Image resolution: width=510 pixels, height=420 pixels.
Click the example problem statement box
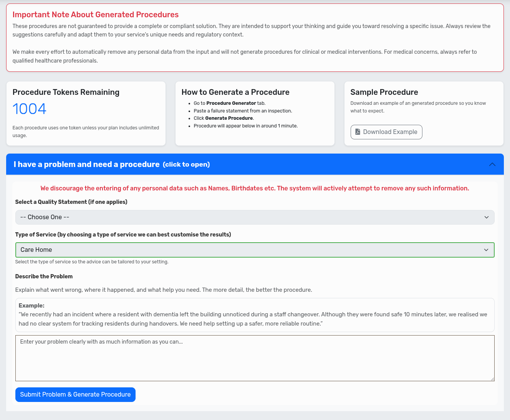click(255, 315)
